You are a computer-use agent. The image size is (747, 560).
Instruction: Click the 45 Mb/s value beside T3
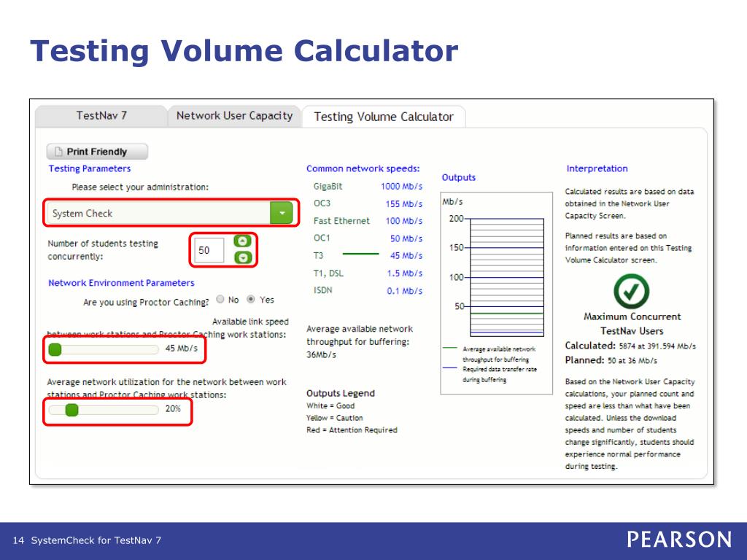click(x=406, y=256)
